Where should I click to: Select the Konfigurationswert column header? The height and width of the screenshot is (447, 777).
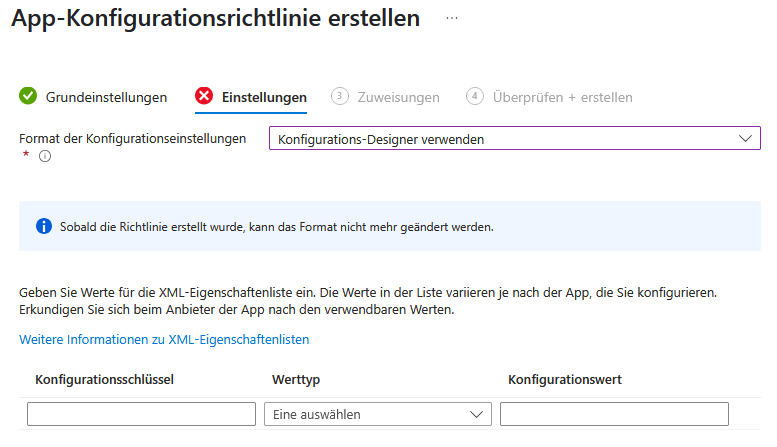tap(565, 380)
